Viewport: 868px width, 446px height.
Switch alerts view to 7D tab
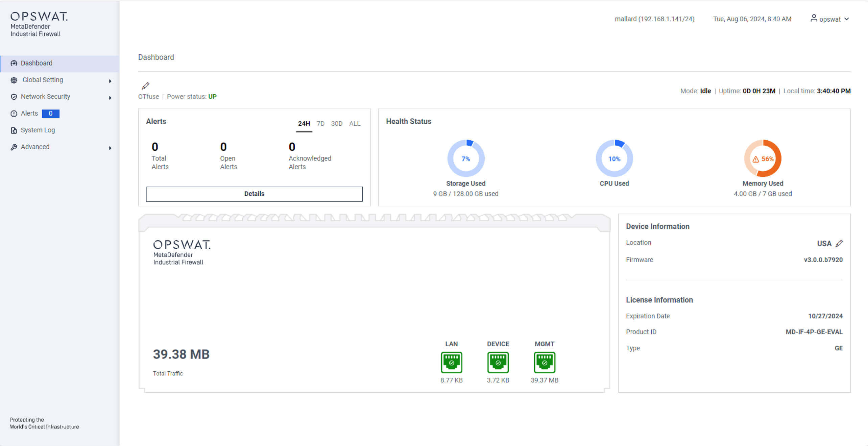click(x=320, y=124)
